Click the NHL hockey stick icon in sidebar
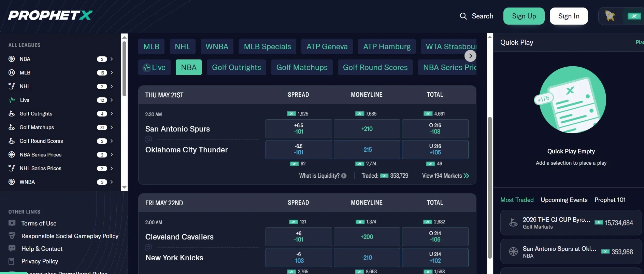The height and width of the screenshot is (274, 644). click(12, 86)
